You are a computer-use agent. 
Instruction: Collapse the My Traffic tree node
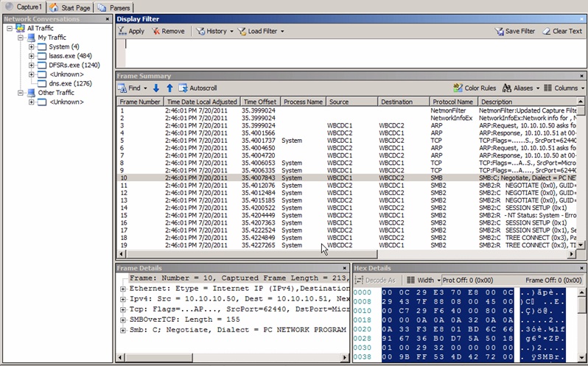tap(21, 38)
